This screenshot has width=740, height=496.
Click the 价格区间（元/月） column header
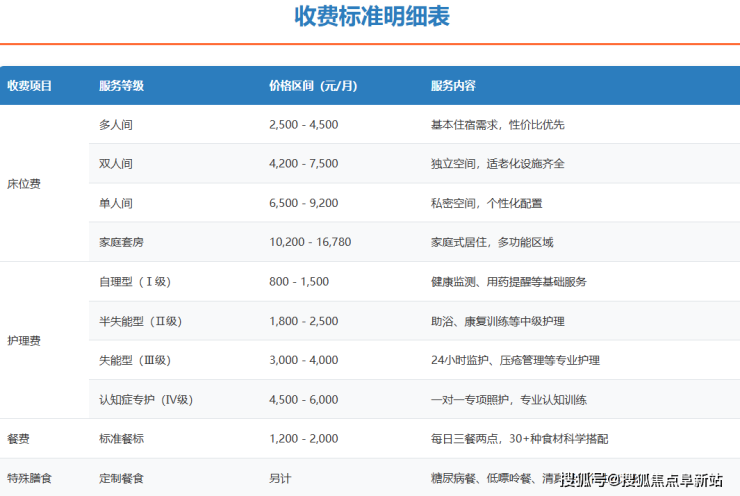pos(313,86)
